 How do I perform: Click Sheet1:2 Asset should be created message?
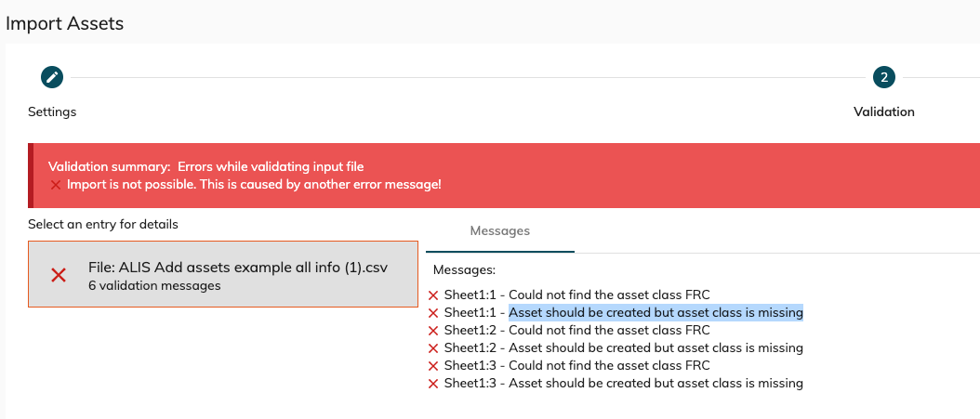coord(623,348)
